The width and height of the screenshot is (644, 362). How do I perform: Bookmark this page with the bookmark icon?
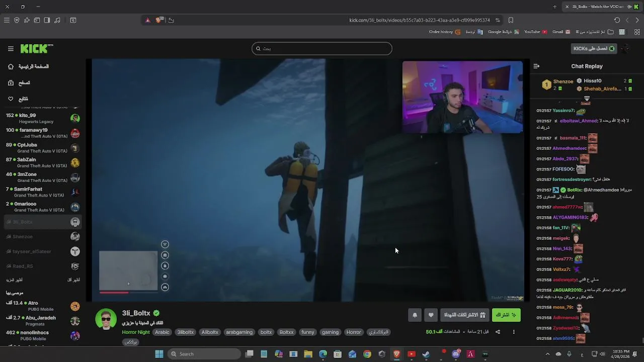tap(511, 20)
